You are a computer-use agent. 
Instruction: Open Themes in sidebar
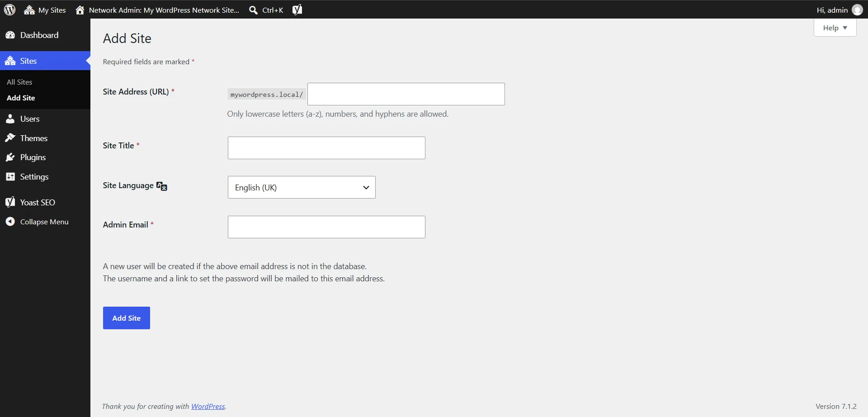coord(45,138)
